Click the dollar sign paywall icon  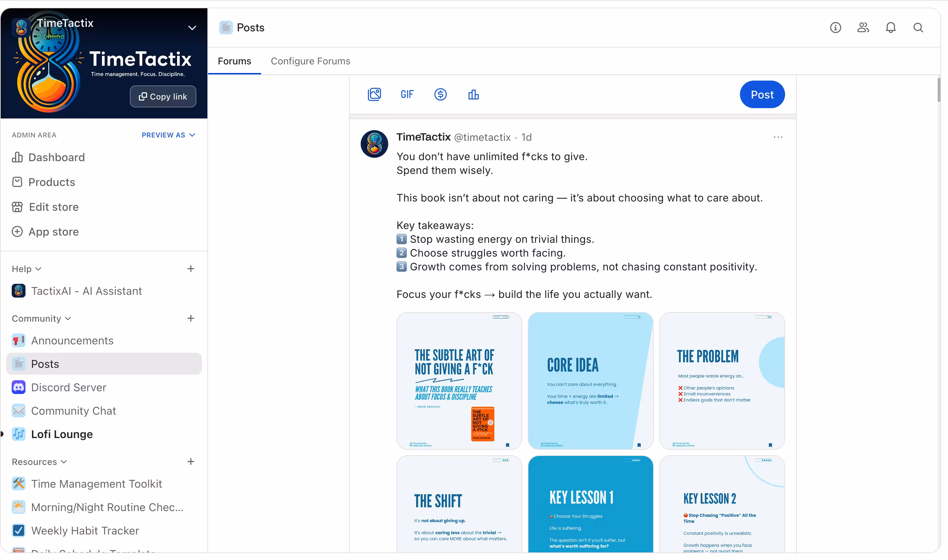click(440, 94)
